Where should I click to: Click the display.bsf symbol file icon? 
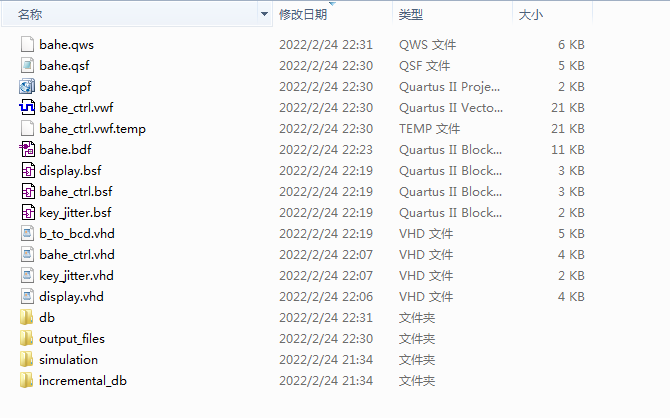click(28, 170)
